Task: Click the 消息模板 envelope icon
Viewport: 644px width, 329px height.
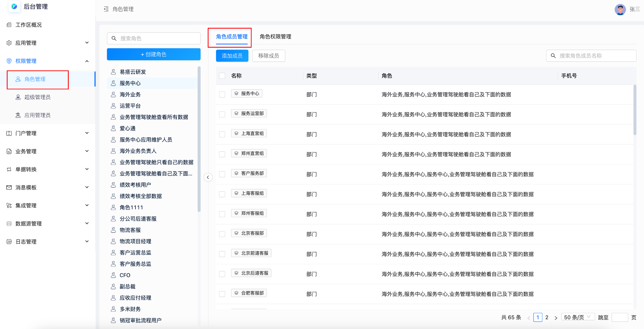Action: tap(9, 188)
